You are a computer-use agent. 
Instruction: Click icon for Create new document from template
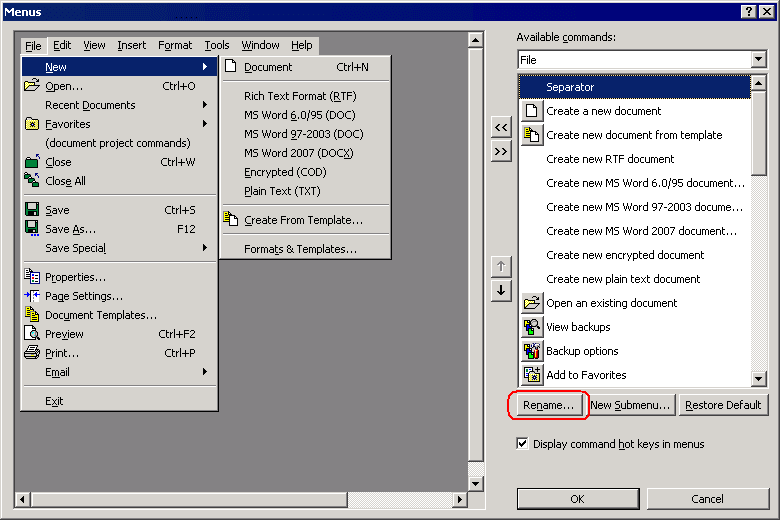(x=532, y=134)
